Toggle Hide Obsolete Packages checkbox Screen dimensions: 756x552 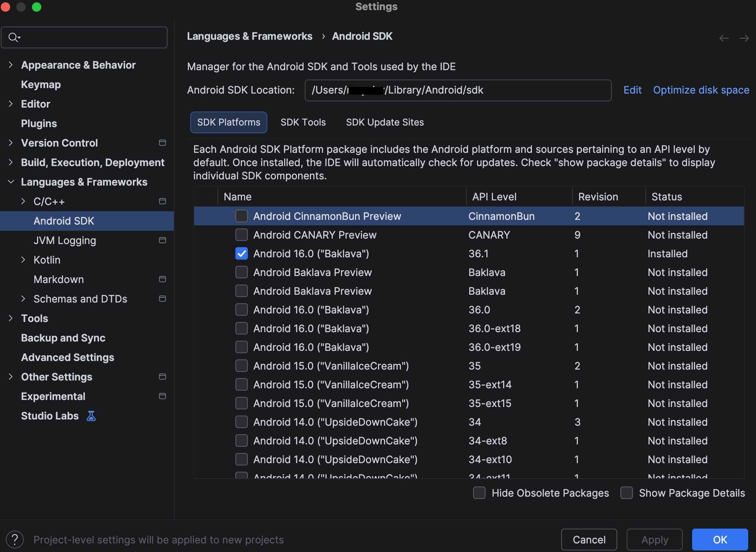click(x=479, y=493)
